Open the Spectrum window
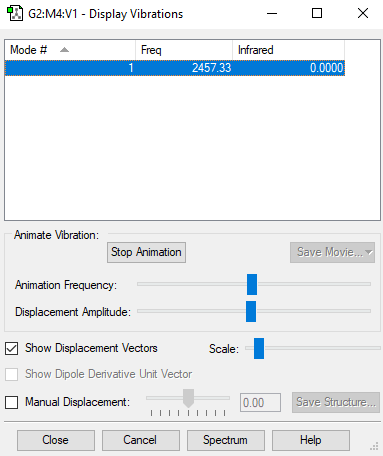 point(226,440)
